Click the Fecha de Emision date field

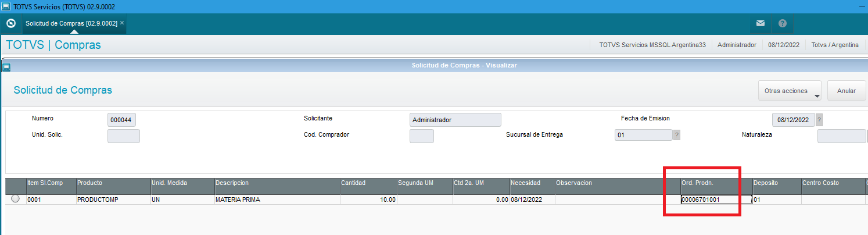(x=794, y=120)
